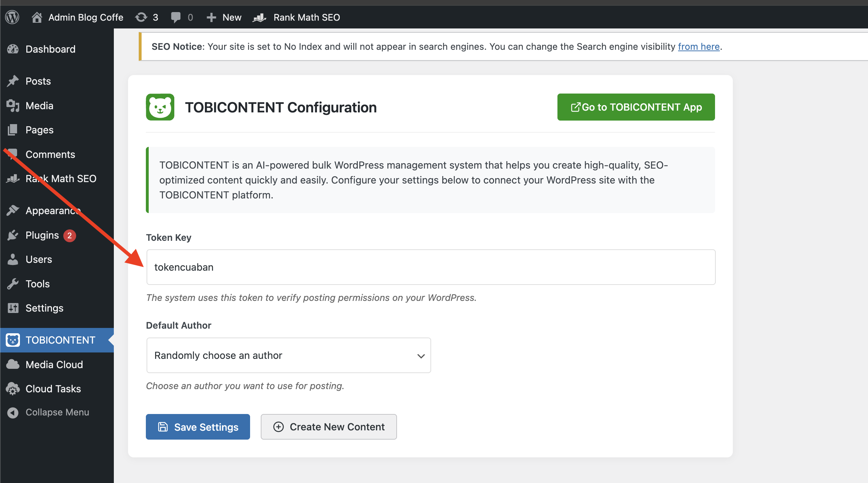
Task: Click Admin Blog Coffe site name
Action: point(86,17)
